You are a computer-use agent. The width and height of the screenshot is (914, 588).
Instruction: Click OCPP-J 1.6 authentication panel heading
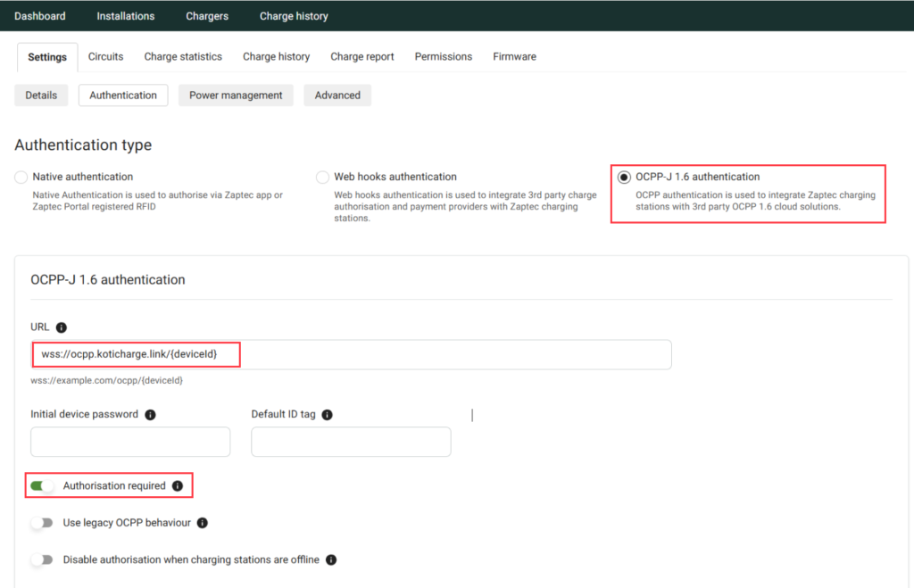(x=108, y=279)
